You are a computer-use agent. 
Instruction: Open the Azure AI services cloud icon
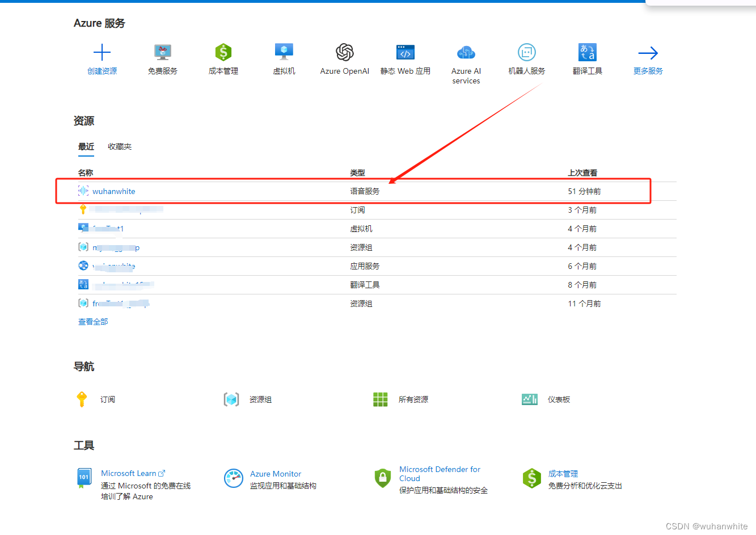(466, 53)
